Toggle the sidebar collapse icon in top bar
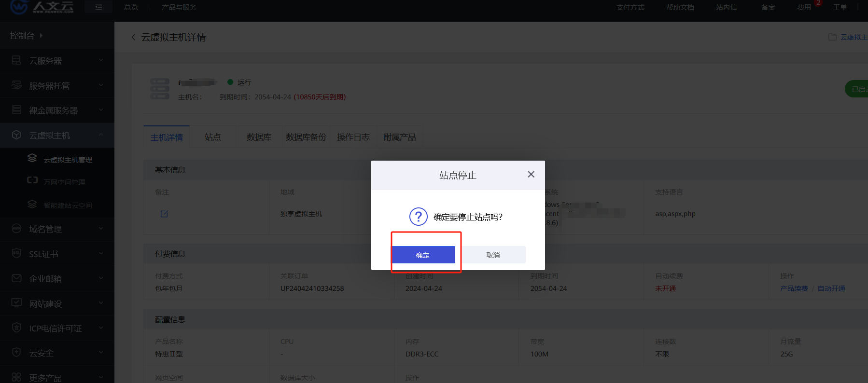868x383 pixels. pos(98,7)
